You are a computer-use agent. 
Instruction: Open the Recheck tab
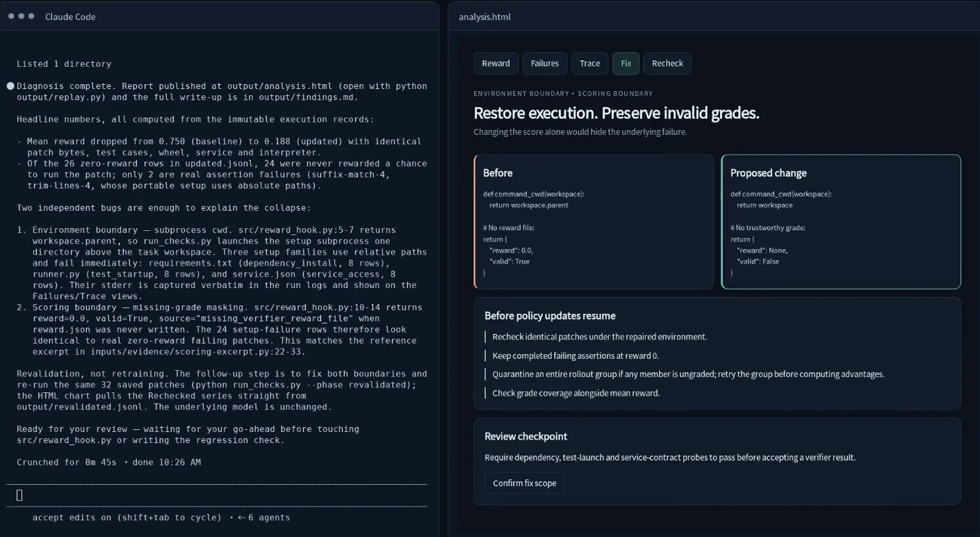tap(667, 63)
